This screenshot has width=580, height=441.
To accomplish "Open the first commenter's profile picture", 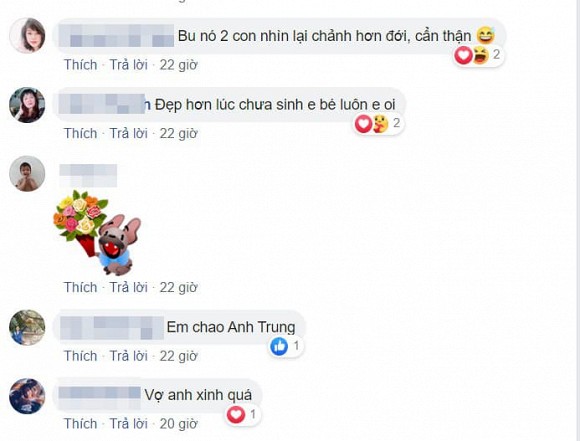I will click(x=27, y=35).
